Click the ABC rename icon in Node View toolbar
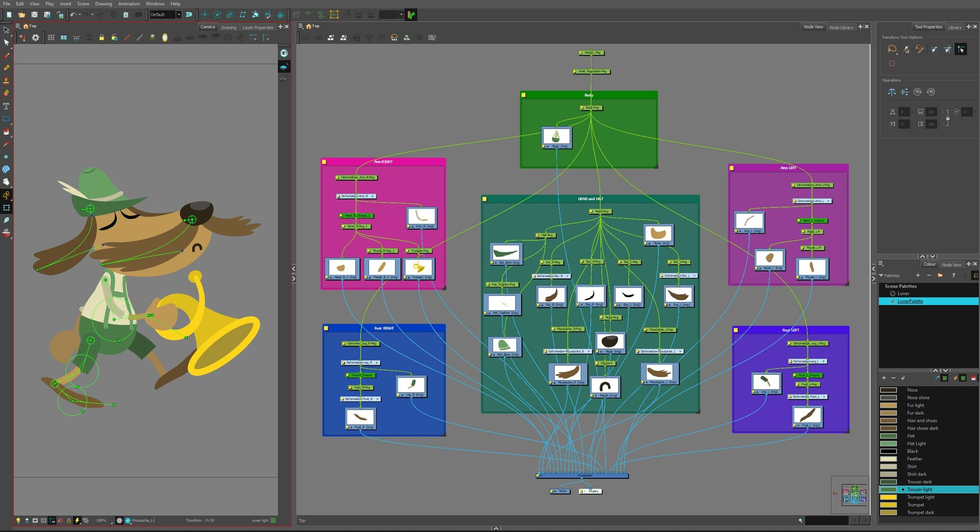Screen dimensions: 980x532 tap(432, 38)
